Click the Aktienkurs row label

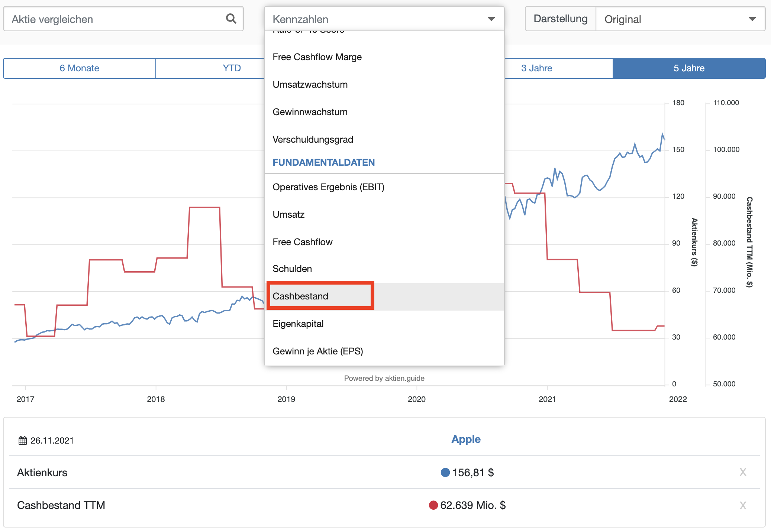[42, 473]
